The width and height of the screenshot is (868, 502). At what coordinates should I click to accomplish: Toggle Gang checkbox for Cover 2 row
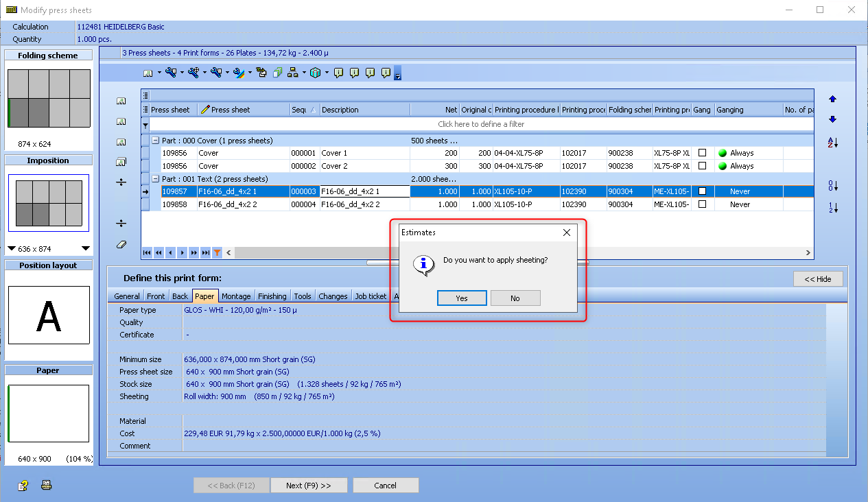coord(702,166)
